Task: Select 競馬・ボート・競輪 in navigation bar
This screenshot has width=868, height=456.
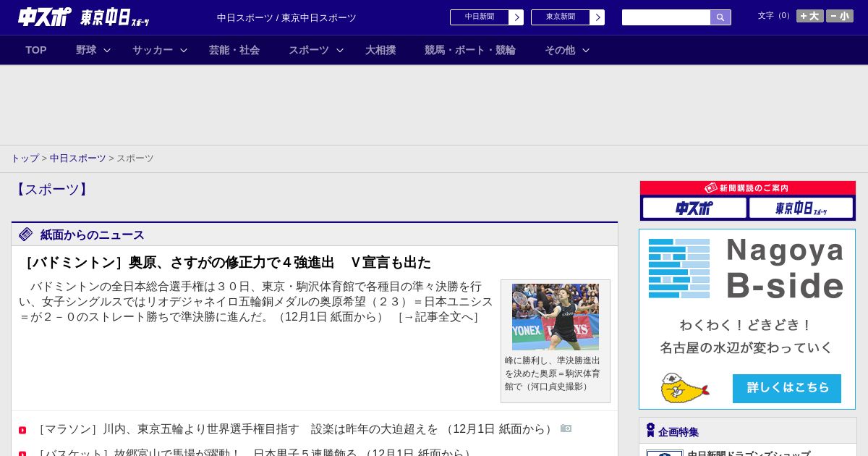Action: [470, 50]
